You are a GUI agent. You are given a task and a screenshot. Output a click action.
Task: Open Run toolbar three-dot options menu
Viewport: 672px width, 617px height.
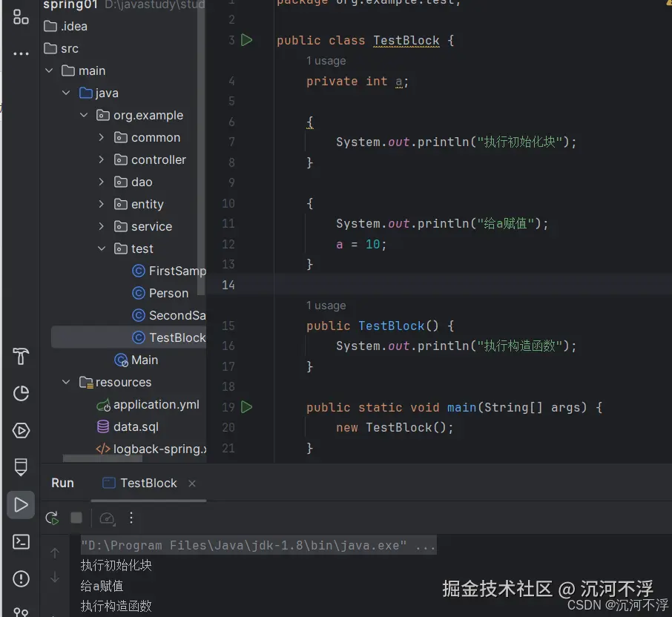pyautogui.click(x=131, y=518)
